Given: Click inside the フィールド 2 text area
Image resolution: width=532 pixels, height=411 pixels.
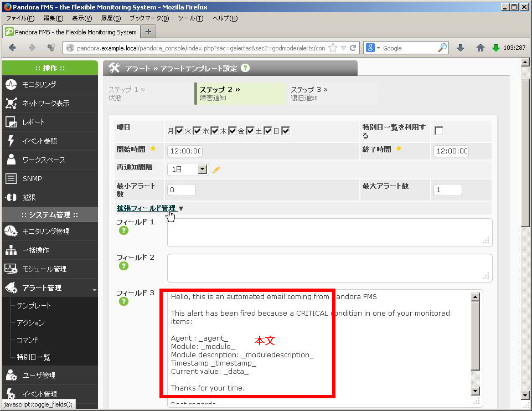Looking at the screenshot, I should 330,268.
